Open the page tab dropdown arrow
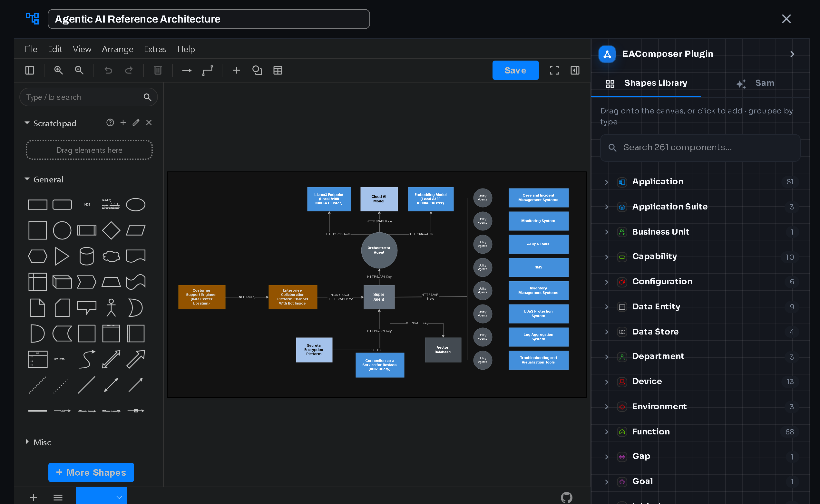 119,497
